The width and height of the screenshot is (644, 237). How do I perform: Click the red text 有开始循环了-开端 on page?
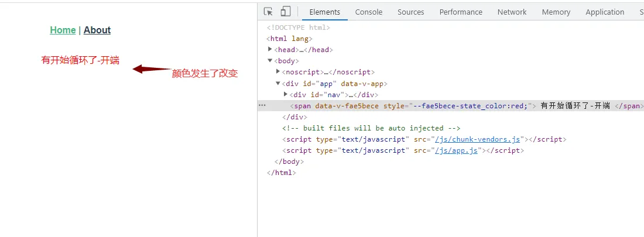point(80,60)
